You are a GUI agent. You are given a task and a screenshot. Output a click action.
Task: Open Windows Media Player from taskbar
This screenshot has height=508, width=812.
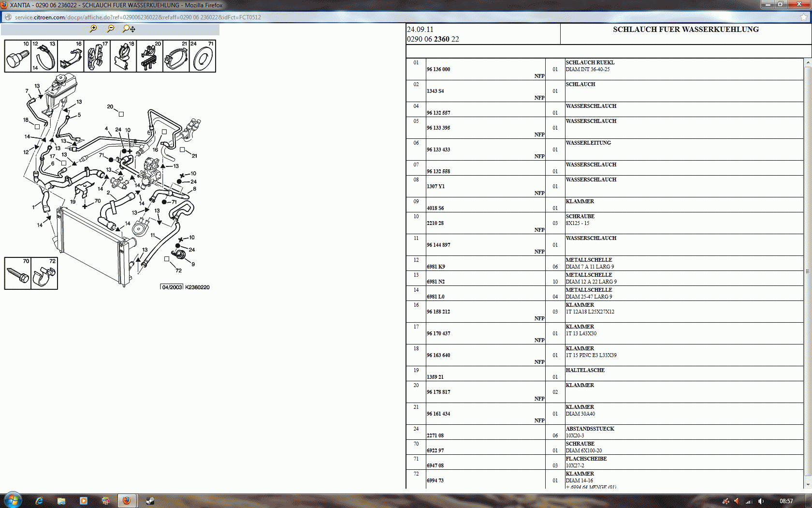pyautogui.click(x=84, y=501)
